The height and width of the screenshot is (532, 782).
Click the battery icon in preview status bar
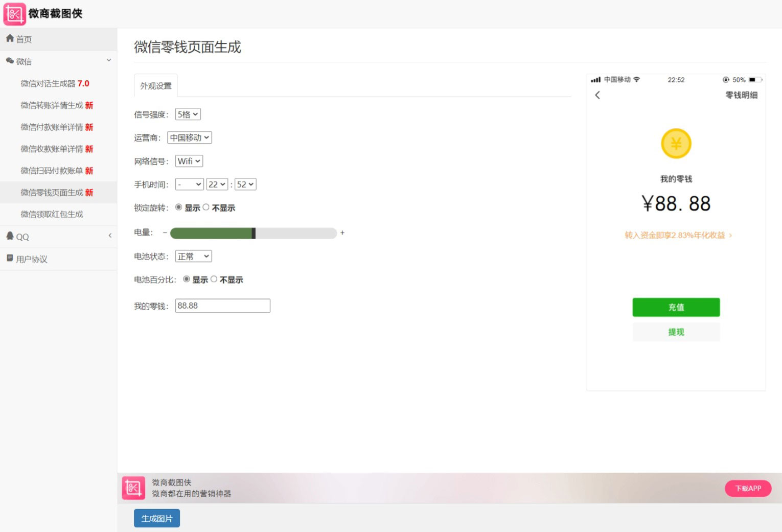tap(755, 80)
